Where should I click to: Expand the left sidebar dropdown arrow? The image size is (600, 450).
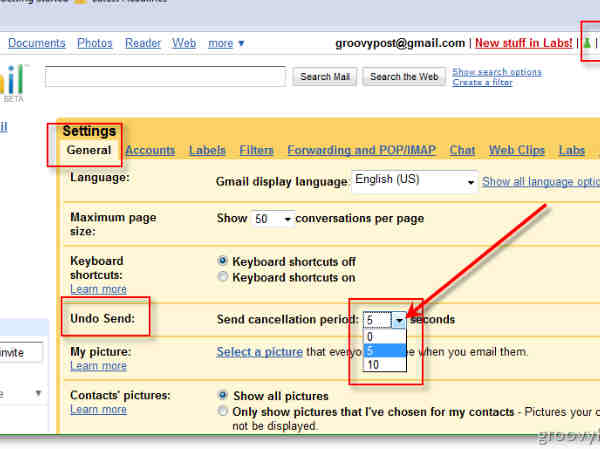38,393
